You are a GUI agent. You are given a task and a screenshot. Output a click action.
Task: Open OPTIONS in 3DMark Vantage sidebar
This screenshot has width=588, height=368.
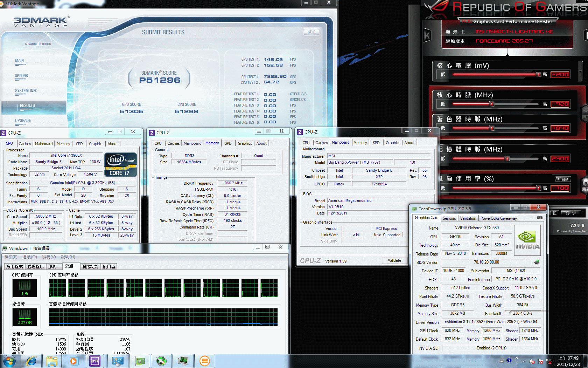(x=21, y=76)
